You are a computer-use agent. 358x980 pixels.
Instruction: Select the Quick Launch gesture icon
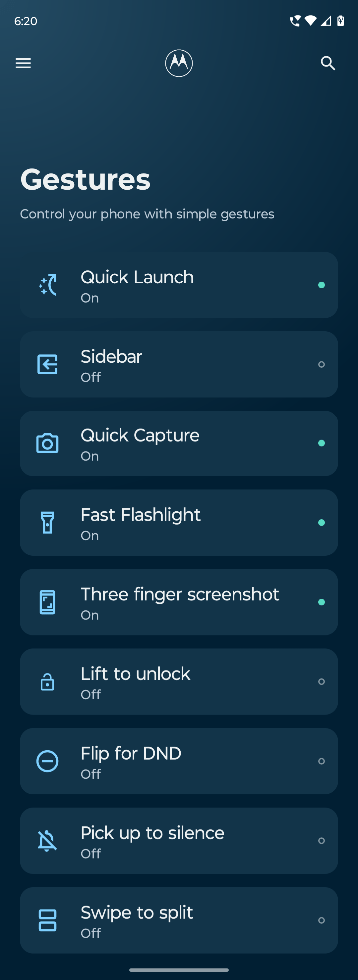[x=48, y=285]
